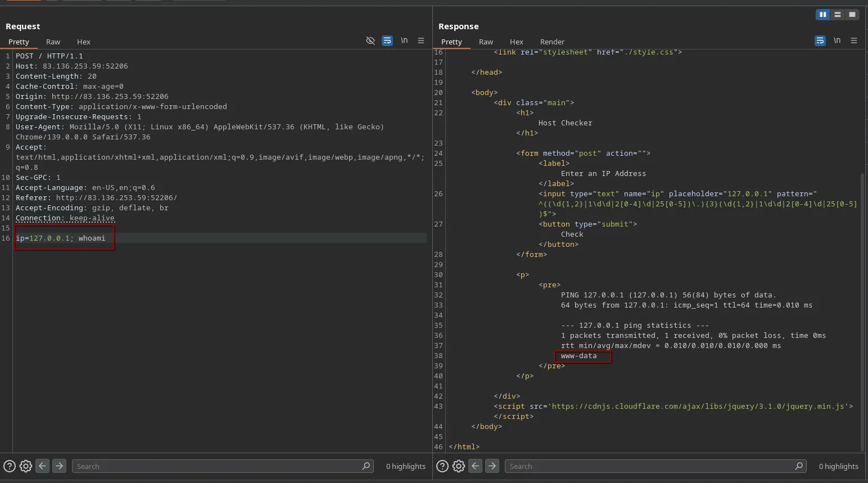Select the top-bottom split layout icon
The height and width of the screenshot is (483, 868).
(838, 15)
